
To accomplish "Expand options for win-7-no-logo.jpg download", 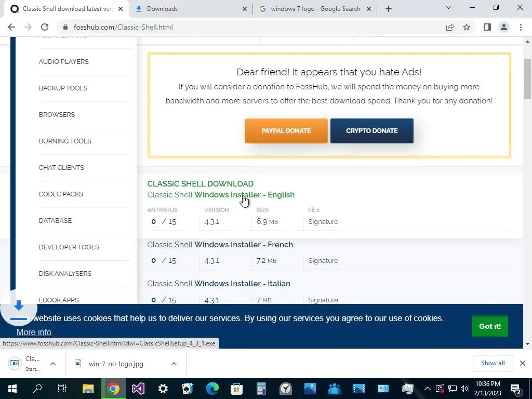I will point(174,364).
